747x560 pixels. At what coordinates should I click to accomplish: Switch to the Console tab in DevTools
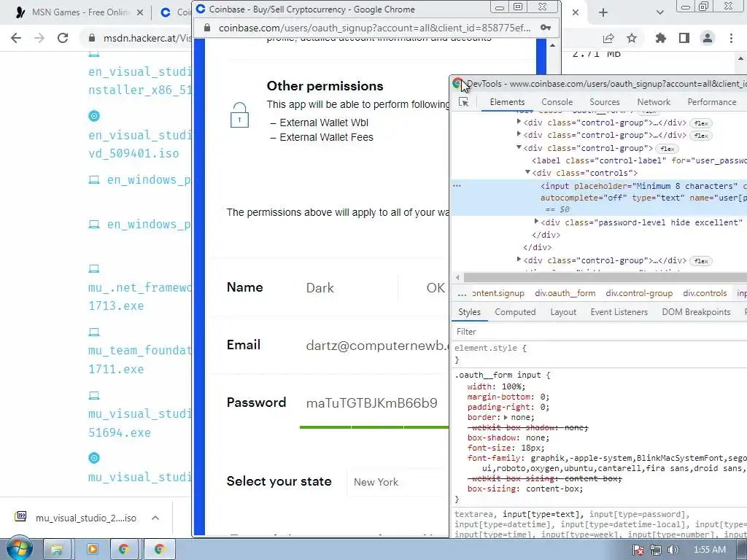pos(557,102)
